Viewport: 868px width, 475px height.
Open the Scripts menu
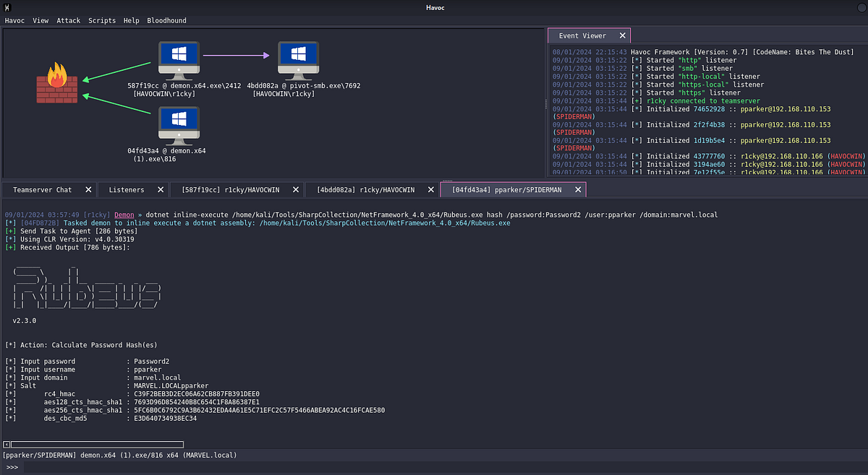coord(102,21)
